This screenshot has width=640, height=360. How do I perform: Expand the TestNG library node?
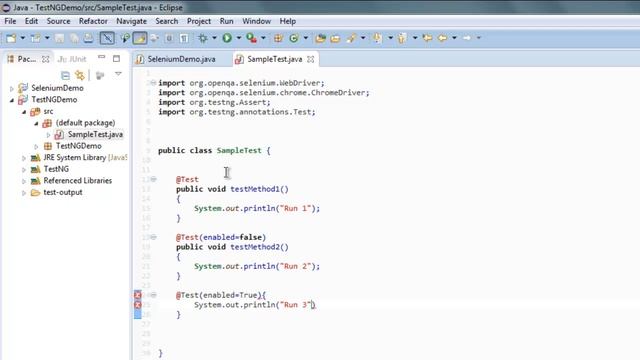(x=24, y=169)
